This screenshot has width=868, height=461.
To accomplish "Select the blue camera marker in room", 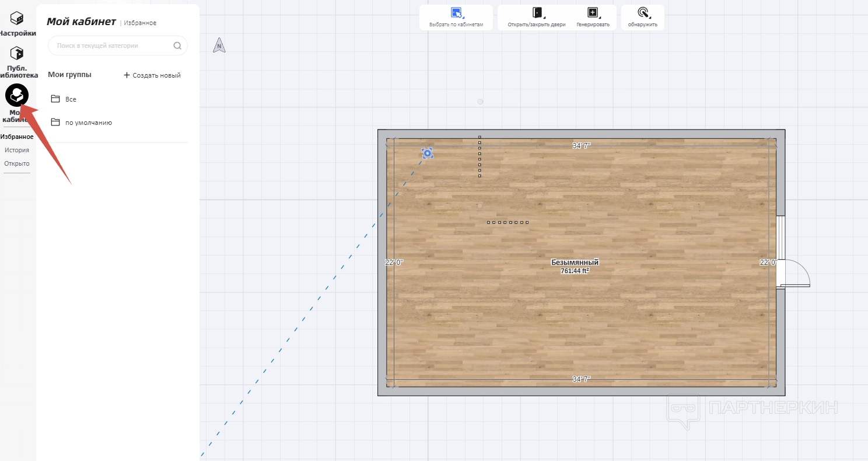I will click(x=427, y=153).
